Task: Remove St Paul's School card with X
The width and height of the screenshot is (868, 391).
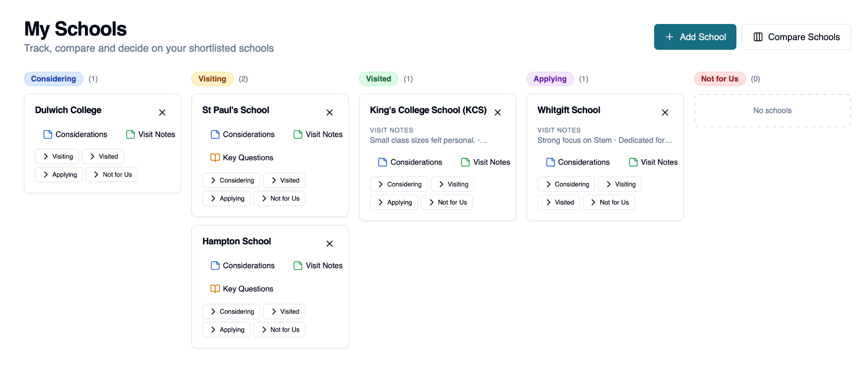Action: click(330, 112)
